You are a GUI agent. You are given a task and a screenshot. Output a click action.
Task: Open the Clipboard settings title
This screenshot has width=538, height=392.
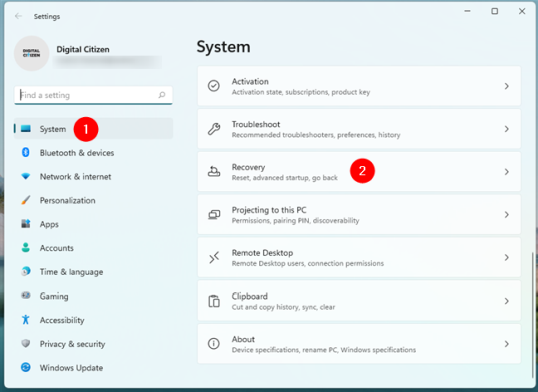(x=249, y=296)
